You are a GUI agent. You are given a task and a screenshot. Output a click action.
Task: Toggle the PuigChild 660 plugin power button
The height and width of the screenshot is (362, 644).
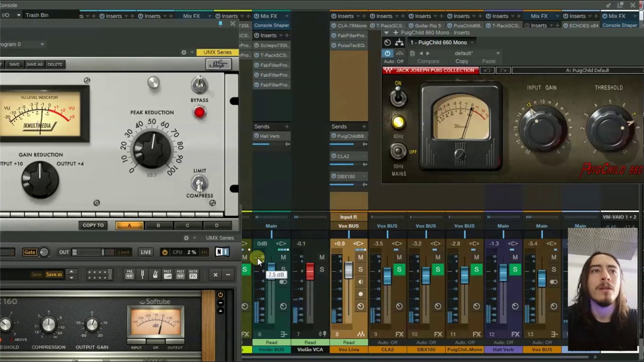click(387, 53)
